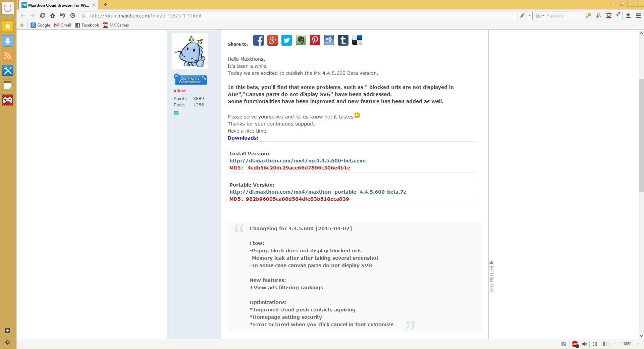Click the bookmarks bar star icon
The width and height of the screenshot is (644, 349).
(22, 25)
